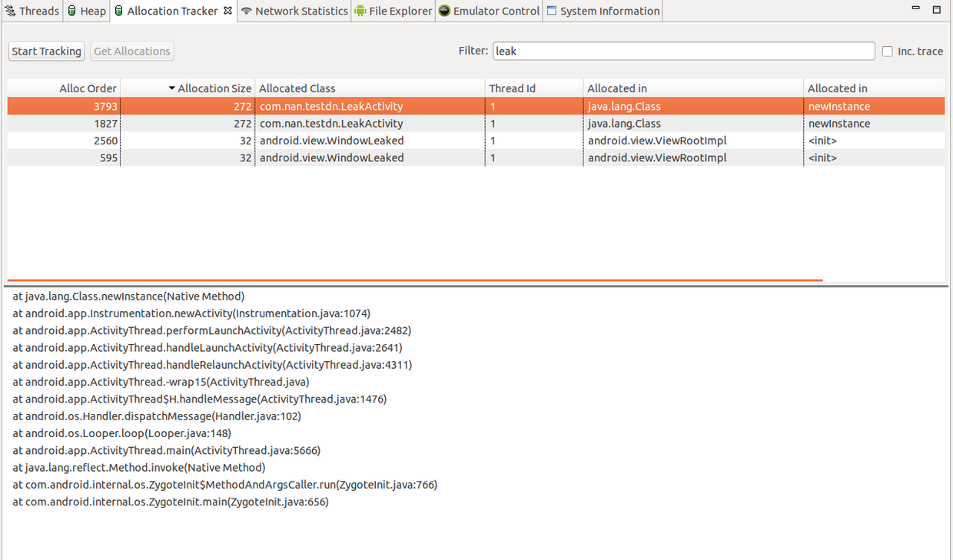Click the -wrap15 stack trace line
Screen dimensions: 953x560
click(x=161, y=382)
